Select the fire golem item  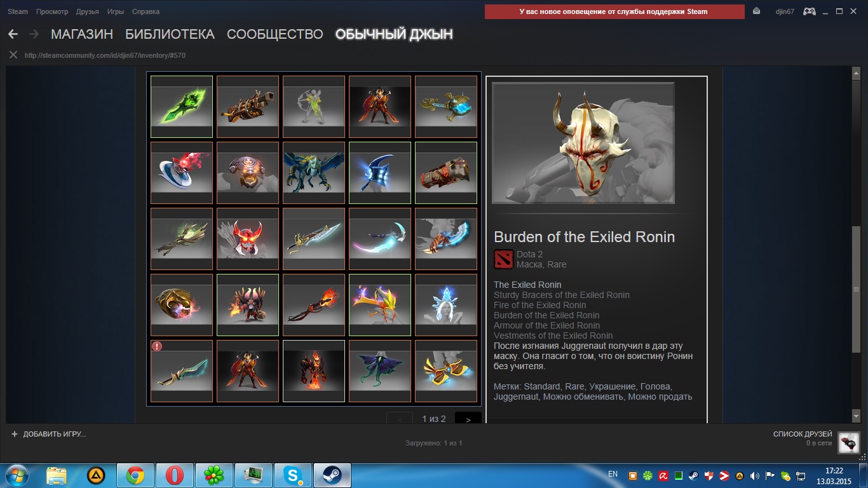[x=314, y=371]
